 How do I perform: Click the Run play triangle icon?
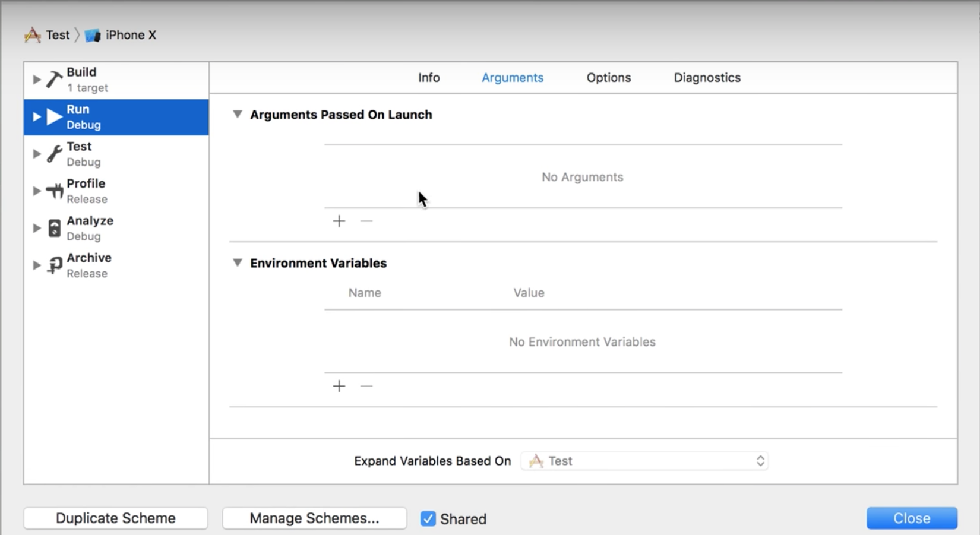tap(55, 117)
